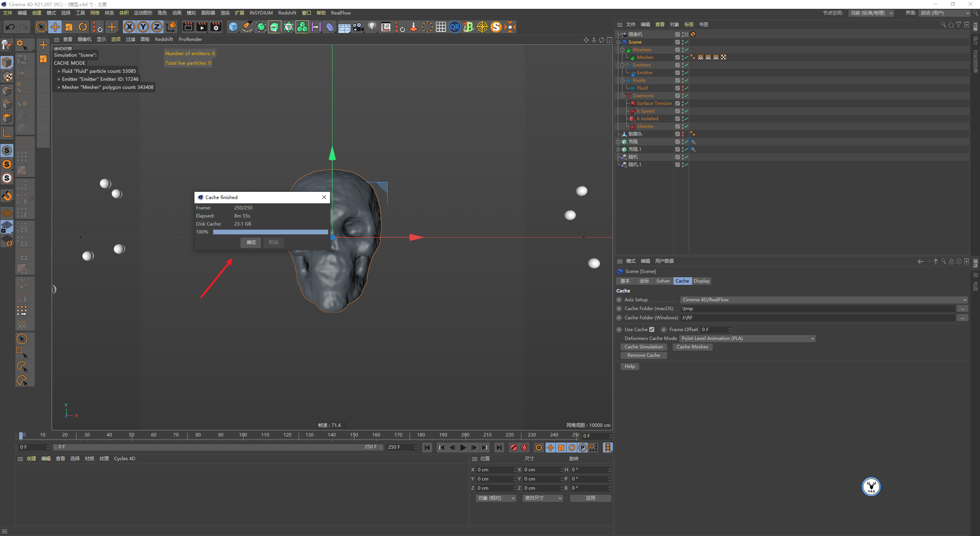This screenshot has height=536, width=980.
Task: Select the Rotate tool in top toolbar
Action: [83, 27]
